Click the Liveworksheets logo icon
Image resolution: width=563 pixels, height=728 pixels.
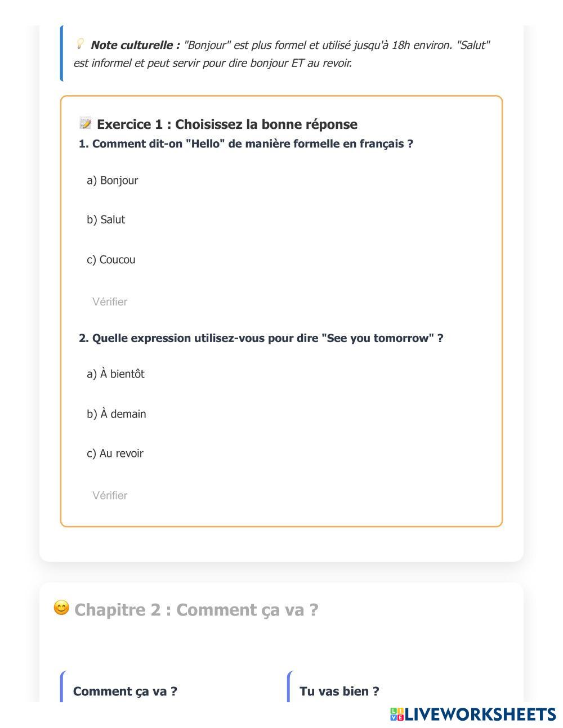click(397, 714)
